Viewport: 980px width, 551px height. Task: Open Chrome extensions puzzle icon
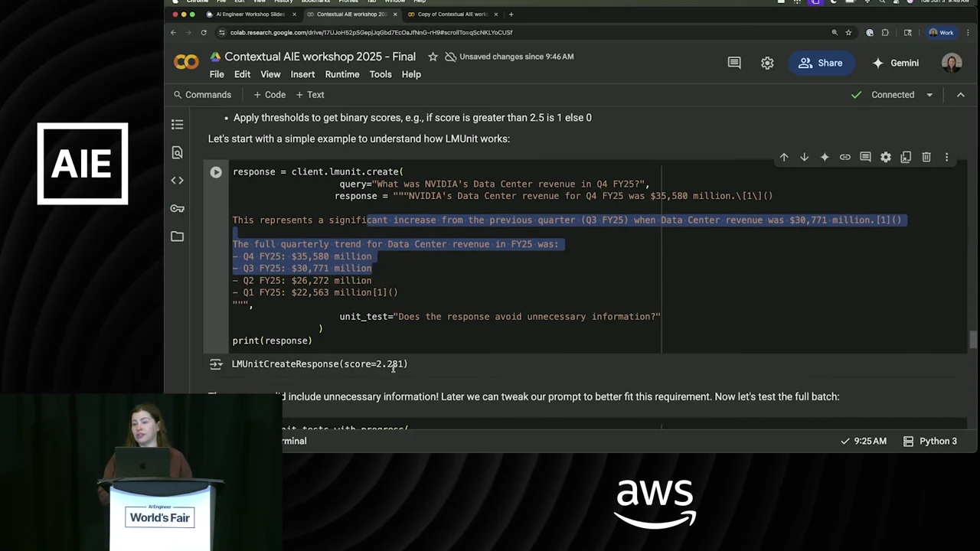(x=886, y=32)
